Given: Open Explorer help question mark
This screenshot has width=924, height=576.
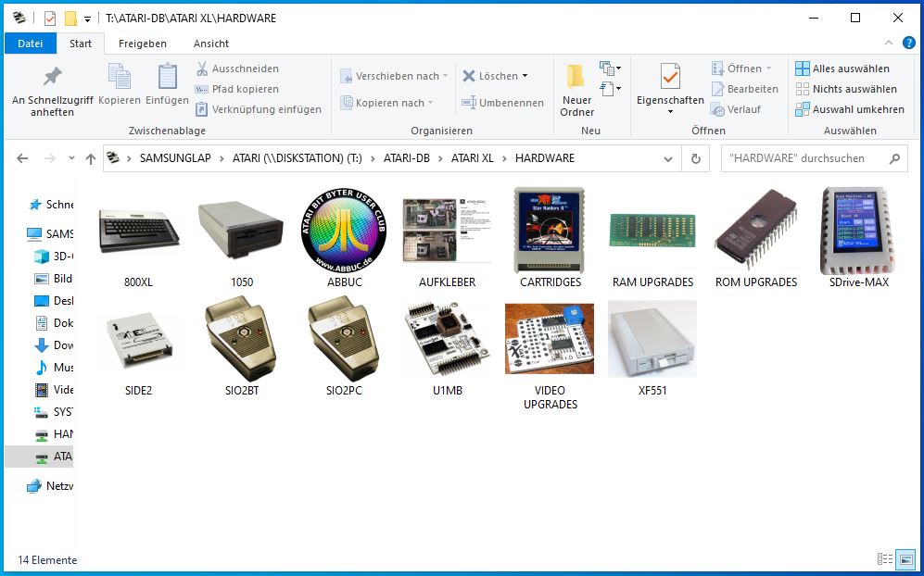Looking at the screenshot, I should point(909,43).
